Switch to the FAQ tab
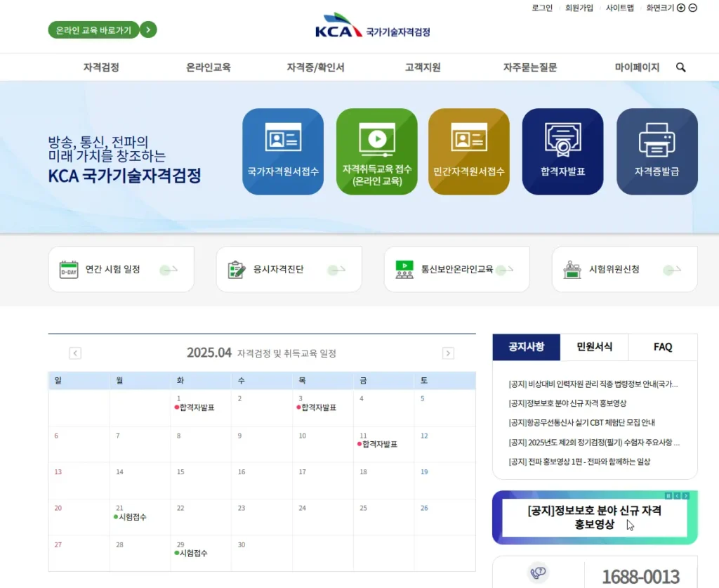The width and height of the screenshot is (719, 588). [x=663, y=347]
